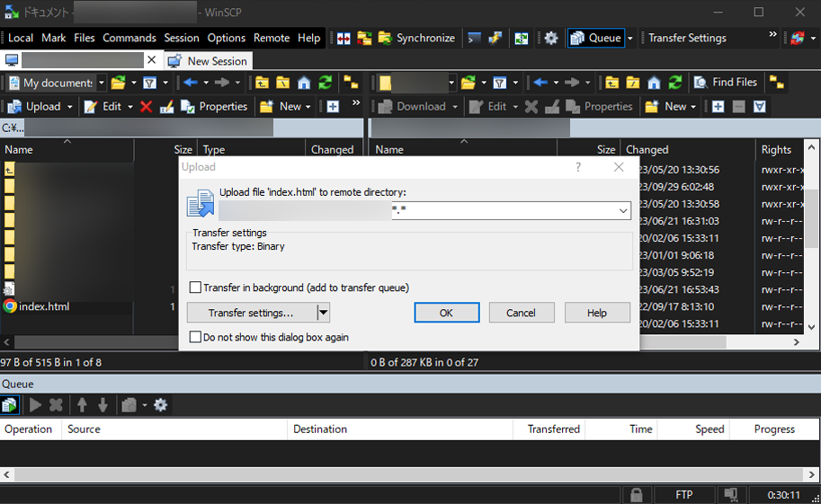
Task: Click the Upload dialog help question mark
Action: point(578,167)
